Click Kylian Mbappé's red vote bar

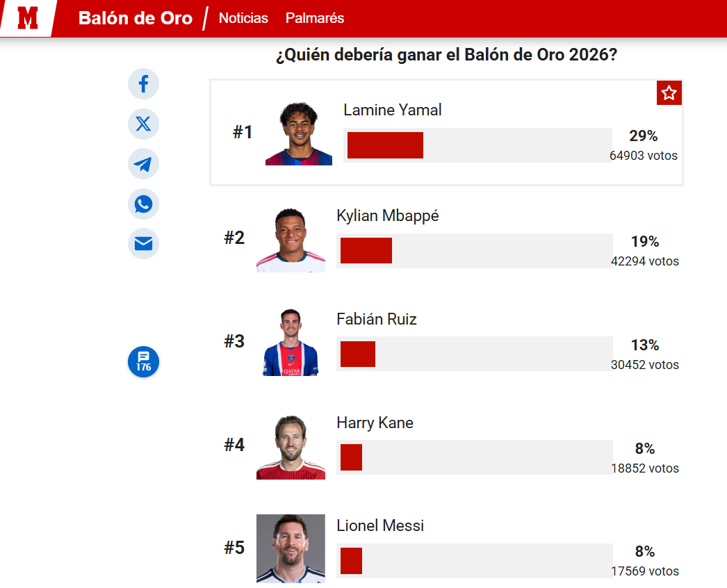coord(366,250)
